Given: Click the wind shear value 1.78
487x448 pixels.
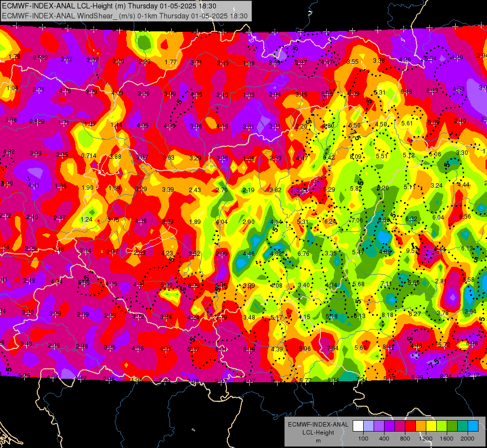Looking at the screenshot, I should [14, 57].
